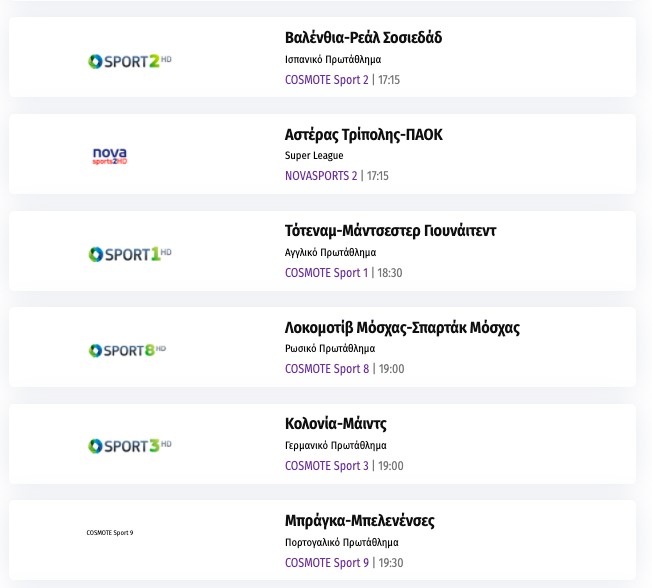Click the Super League competition label

(314, 156)
